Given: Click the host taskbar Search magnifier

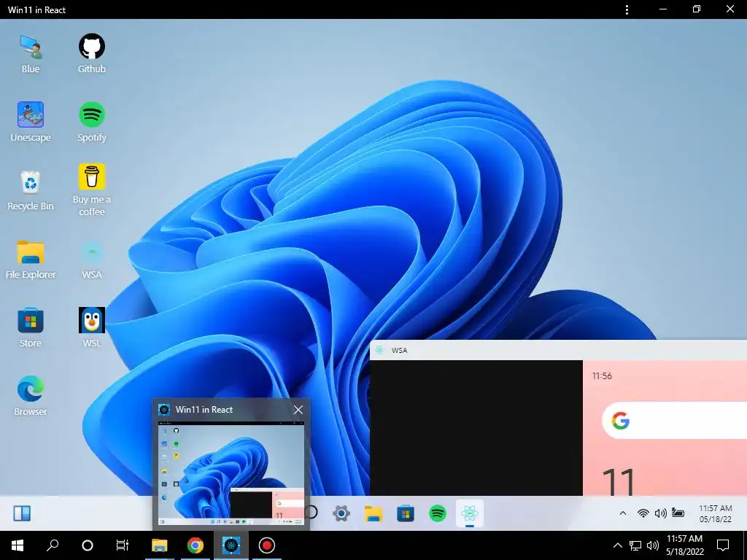Looking at the screenshot, I should 53,545.
